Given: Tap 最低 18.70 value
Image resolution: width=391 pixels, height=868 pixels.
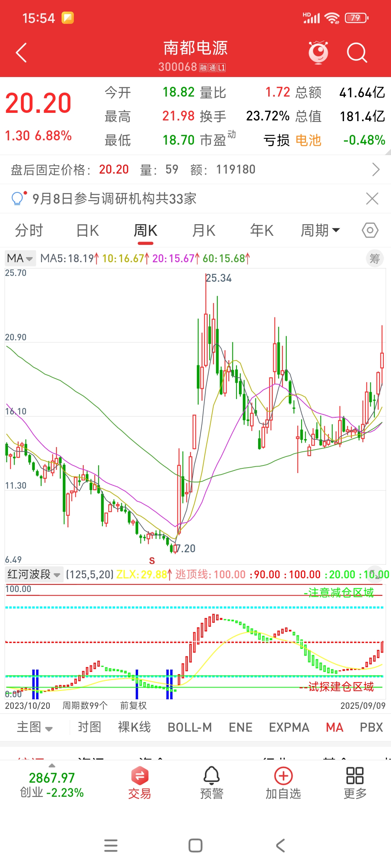Looking at the screenshot, I should [178, 140].
